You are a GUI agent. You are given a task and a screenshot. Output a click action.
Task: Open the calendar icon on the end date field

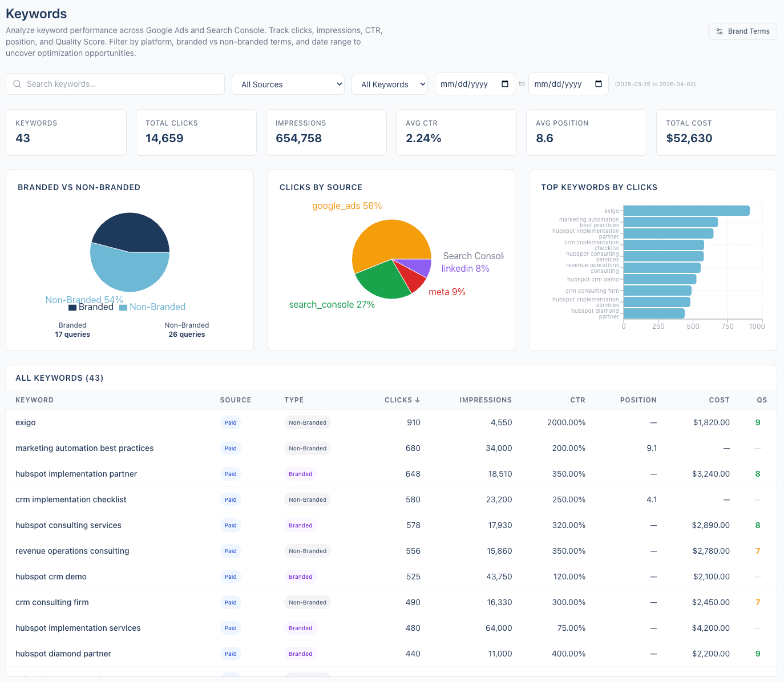point(598,84)
